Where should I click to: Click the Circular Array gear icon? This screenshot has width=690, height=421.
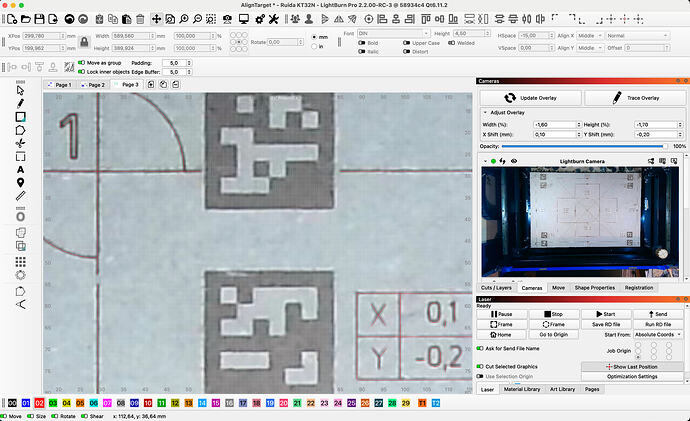(x=20, y=275)
